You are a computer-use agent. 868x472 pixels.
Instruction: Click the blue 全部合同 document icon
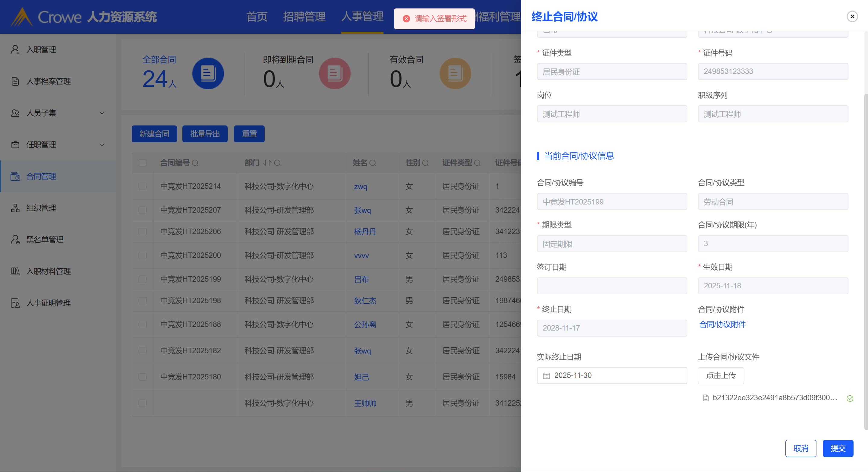coord(208,73)
